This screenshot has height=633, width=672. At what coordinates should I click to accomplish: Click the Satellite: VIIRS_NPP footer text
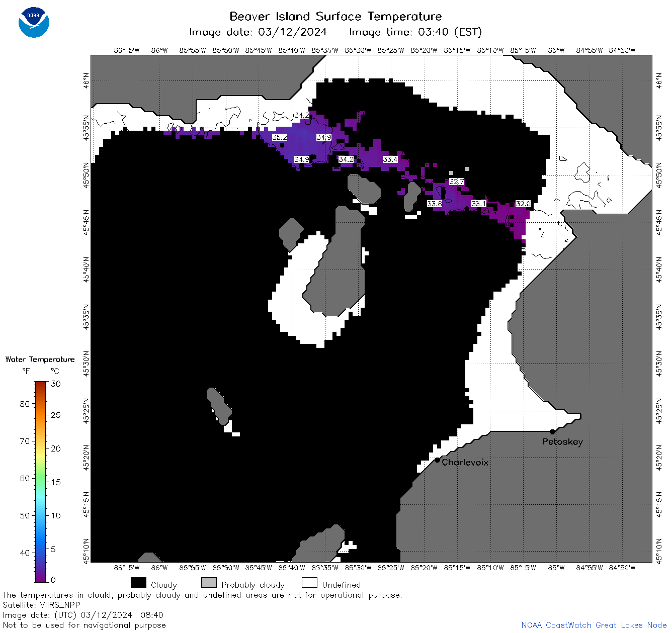(x=41, y=605)
